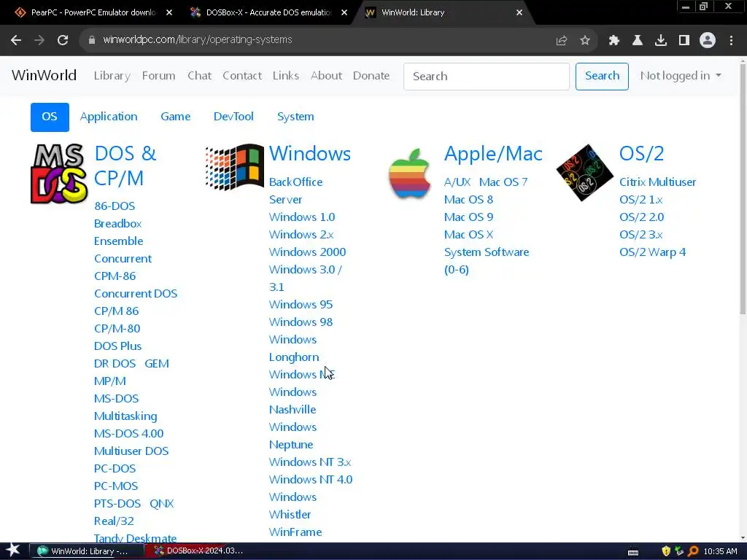Image resolution: width=747 pixels, height=560 pixels.
Task: Click the yellow shield tray icon
Action: point(666,551)
